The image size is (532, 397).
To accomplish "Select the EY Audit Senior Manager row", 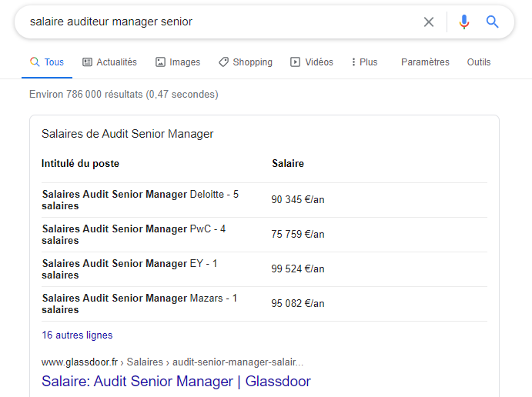I will click(264, 269).
